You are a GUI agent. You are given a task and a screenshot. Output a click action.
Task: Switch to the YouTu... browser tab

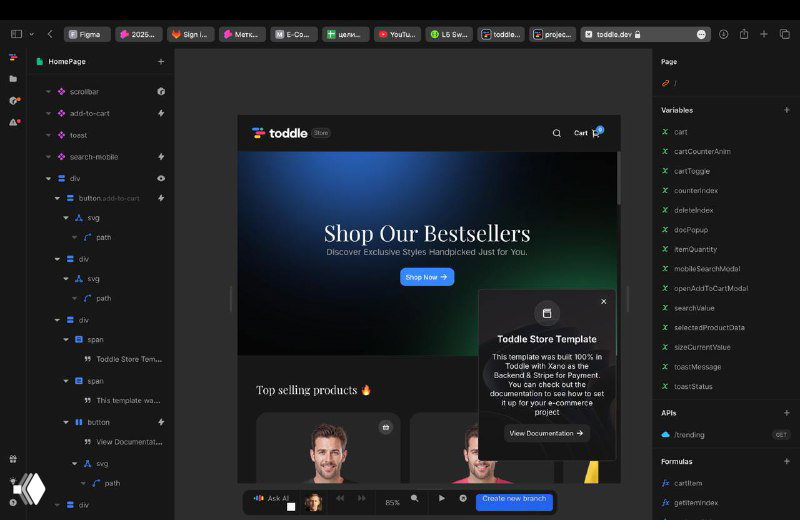click(398, 34)
